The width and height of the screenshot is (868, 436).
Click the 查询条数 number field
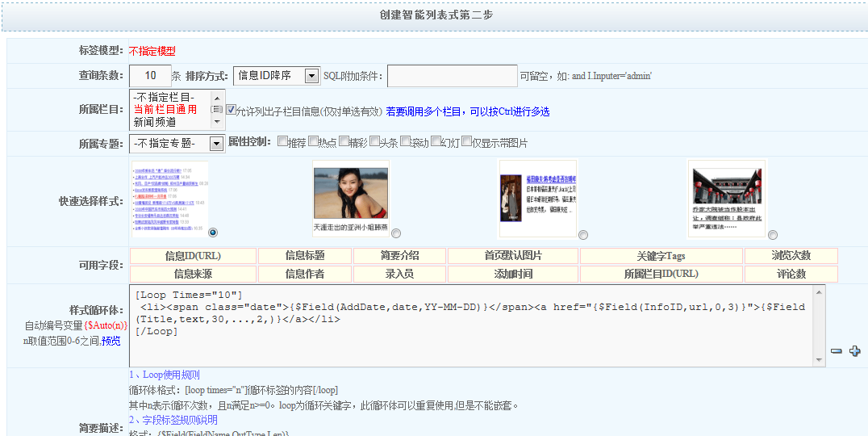coord(150,76)
